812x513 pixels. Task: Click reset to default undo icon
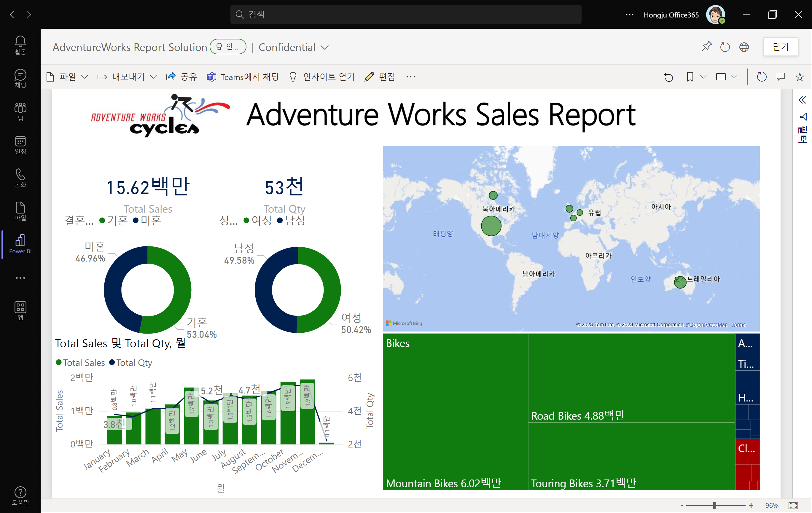(x=668, y=77)
